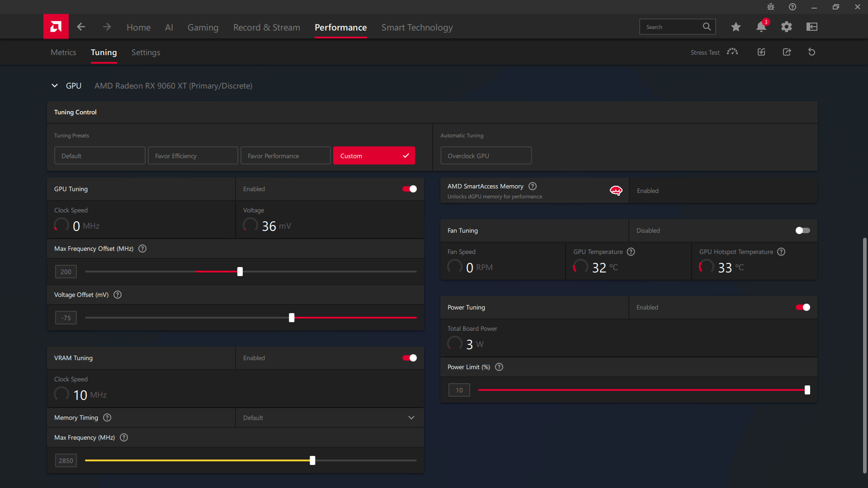Collapse the GPU section chevron
Viewport: 868px width, 488px height.
pyautogui.click(x=55, y=85)
